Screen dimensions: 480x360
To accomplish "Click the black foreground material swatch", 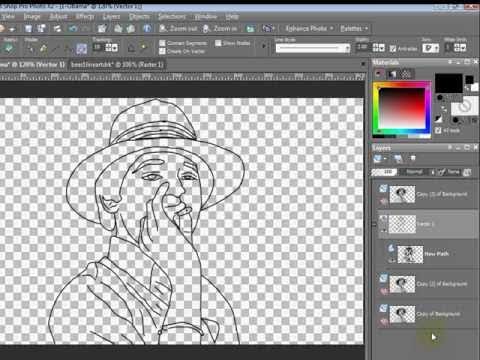I will click(449, 83).
